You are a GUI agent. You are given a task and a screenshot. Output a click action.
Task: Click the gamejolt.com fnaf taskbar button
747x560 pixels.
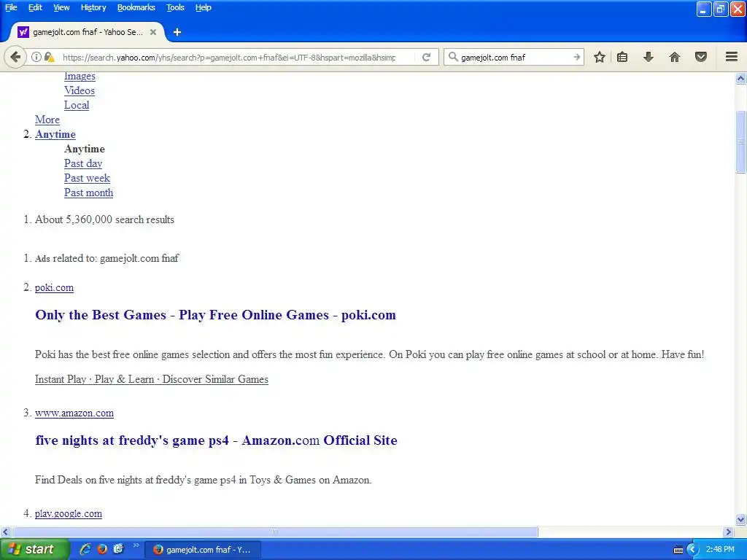203,550
